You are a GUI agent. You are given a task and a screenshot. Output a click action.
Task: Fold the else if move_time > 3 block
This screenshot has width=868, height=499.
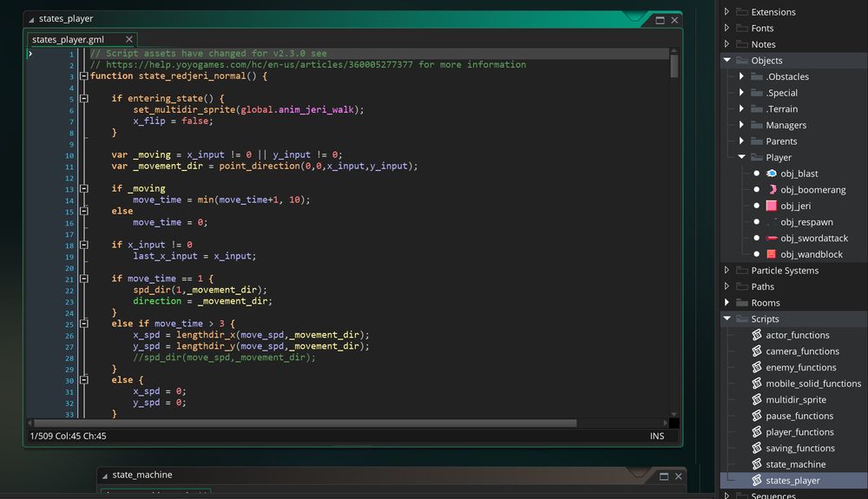click(x=84, y=324)
